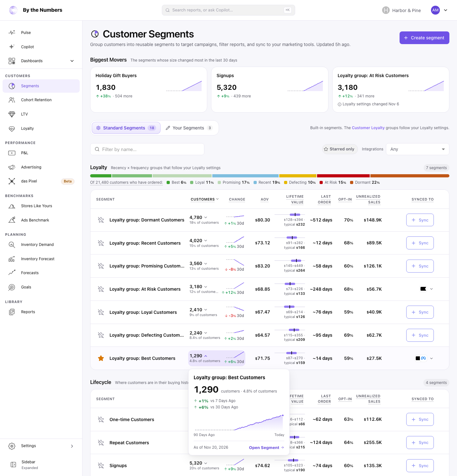This screenshot has height=476, width=457.
Task: Open Inventory Demand search icon
Action: [x=12, y=245]
